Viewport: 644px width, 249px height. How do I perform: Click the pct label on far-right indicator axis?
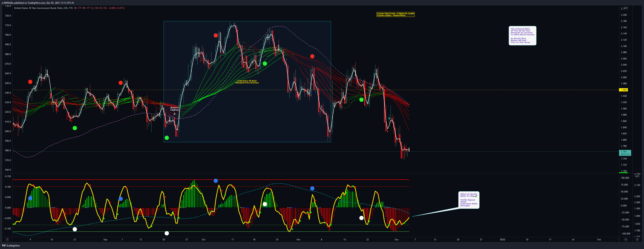[x=637, y=176]
